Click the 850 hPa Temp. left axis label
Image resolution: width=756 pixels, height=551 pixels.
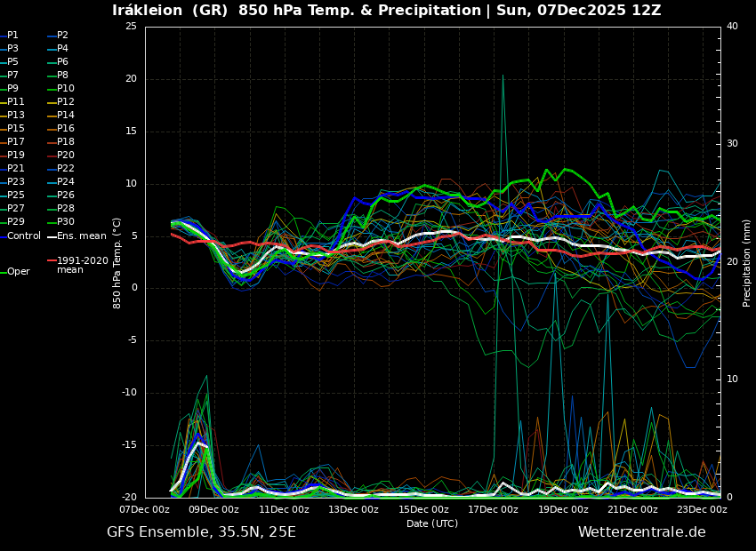coord(117,263)
